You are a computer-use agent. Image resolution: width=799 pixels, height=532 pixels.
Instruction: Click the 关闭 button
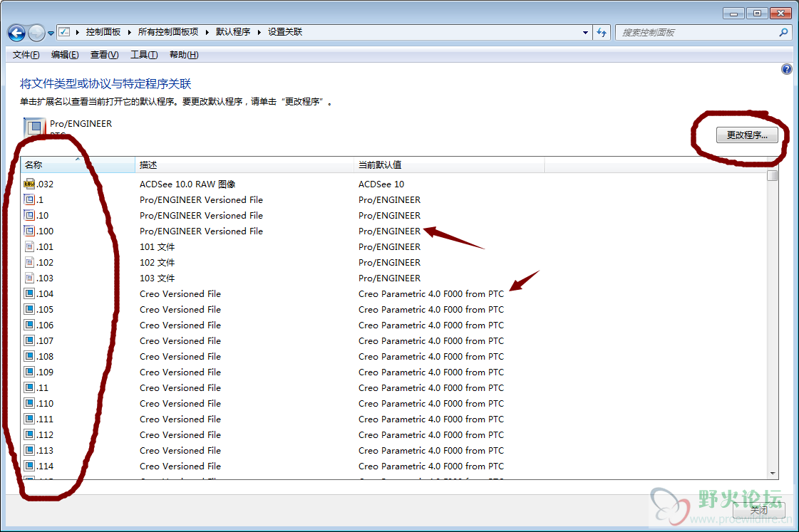tap(759, 510)
